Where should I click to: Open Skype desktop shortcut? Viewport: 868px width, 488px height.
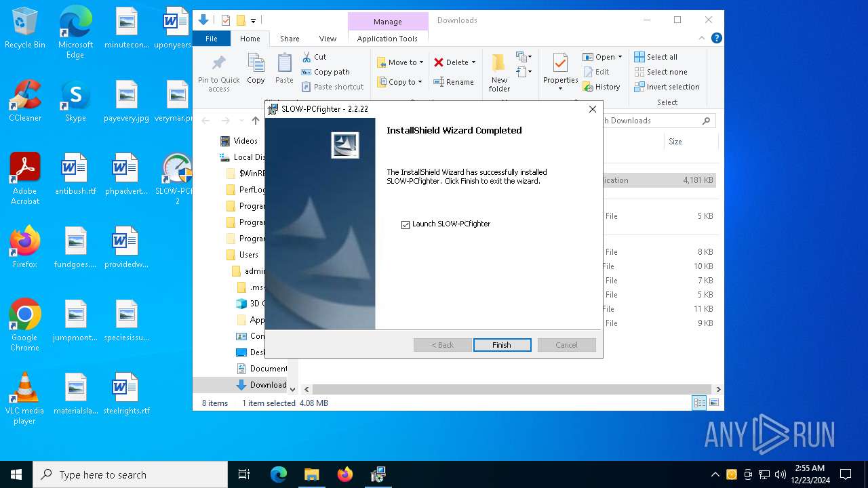75,102
